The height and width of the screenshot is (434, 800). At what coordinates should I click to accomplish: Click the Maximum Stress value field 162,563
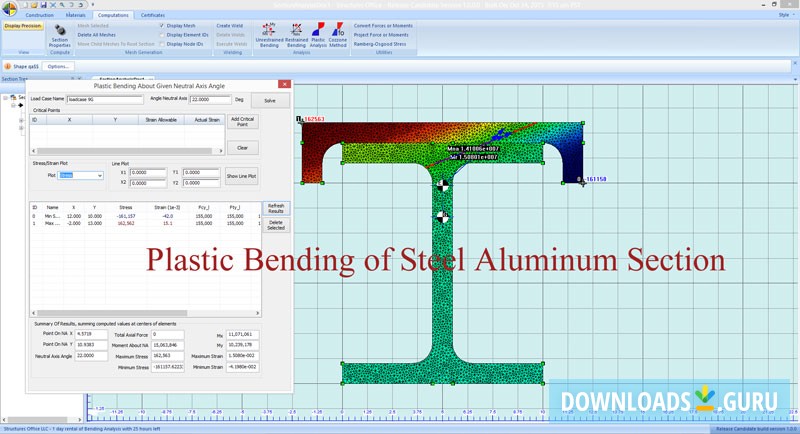(167, 356)
